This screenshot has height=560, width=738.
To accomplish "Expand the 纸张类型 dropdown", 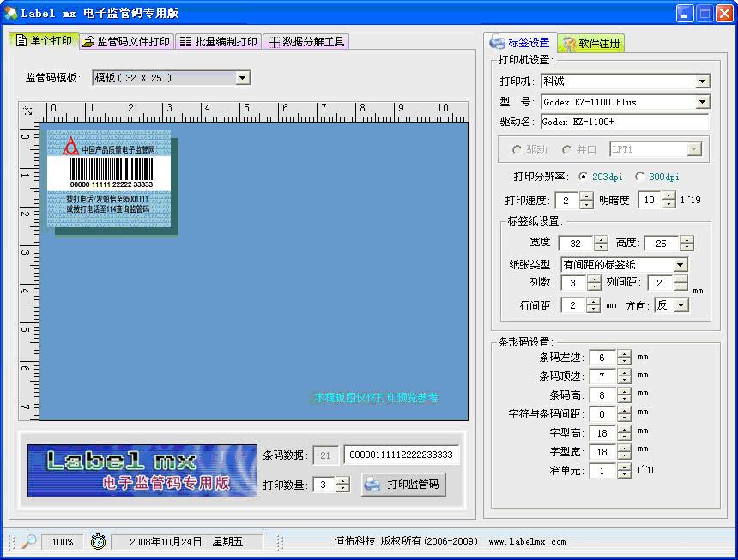I will [681, 265].
